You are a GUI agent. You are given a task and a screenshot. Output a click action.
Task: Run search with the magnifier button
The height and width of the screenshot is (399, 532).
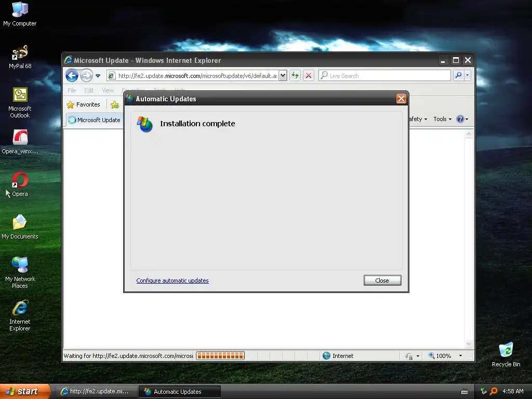click(x=458, y=75)
